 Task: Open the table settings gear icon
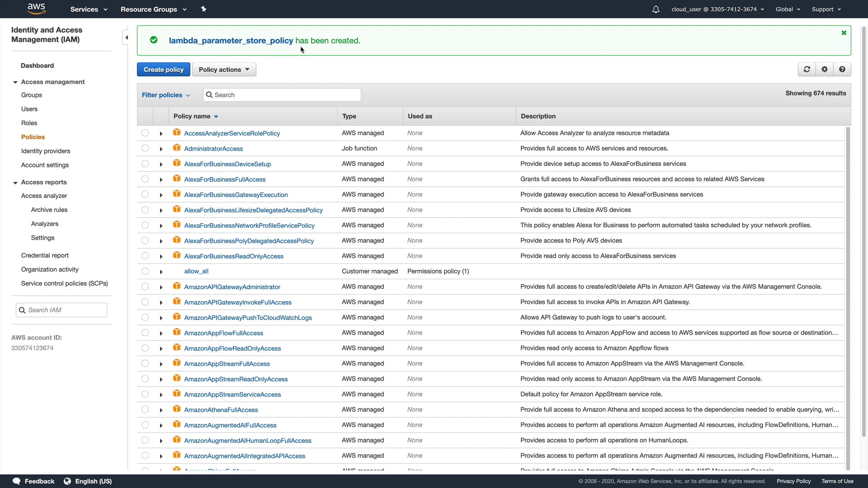825,69
